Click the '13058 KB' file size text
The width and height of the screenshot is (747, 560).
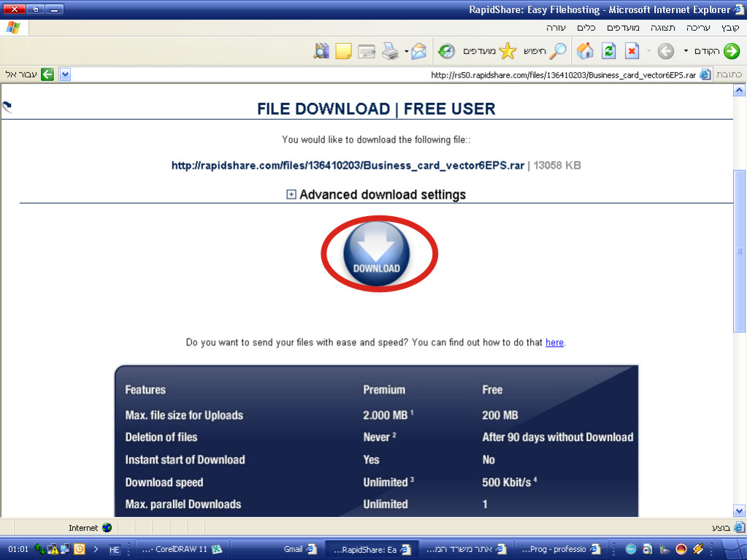pos(557,166)
